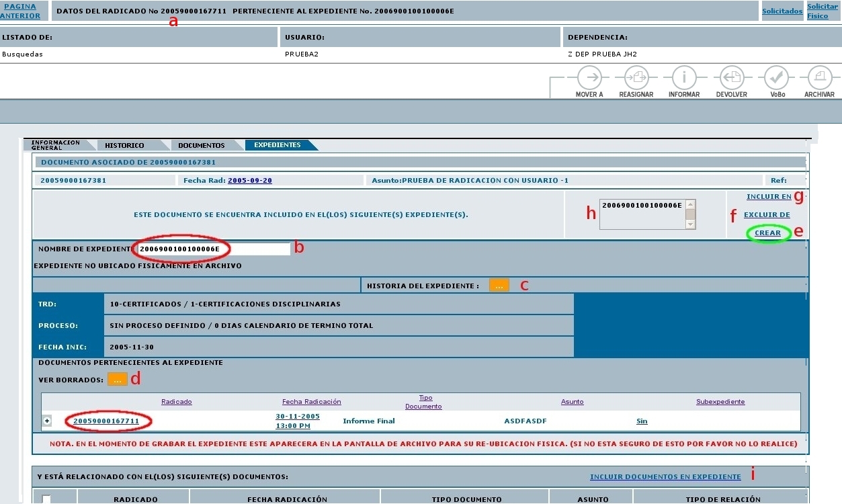The image size is (842, 504).
Task: Click the ASDFASDF asunto cell
Action: [527, 421]
